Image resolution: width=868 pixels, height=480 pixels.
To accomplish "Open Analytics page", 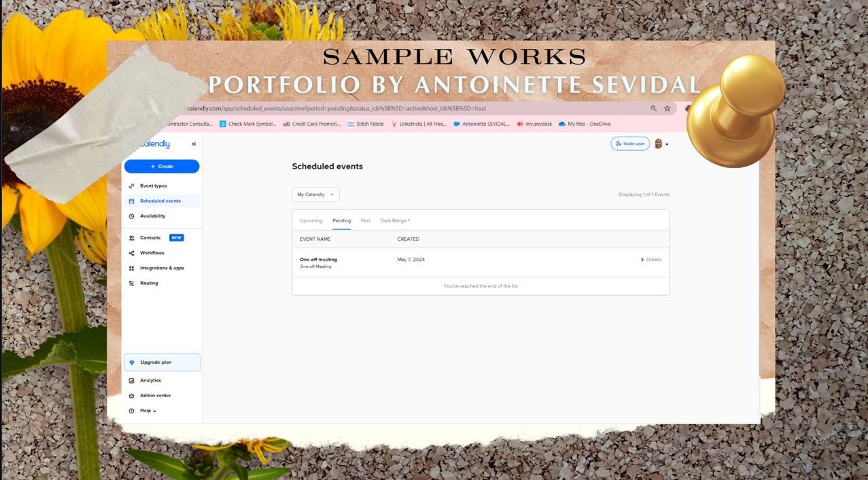I will coord(151,381).
